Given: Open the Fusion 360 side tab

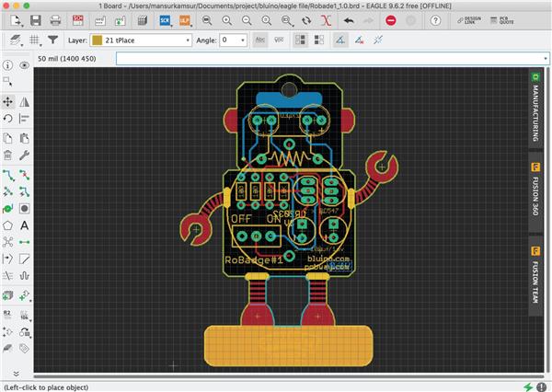Looking at the screenshot, I should tap(535, 195).
